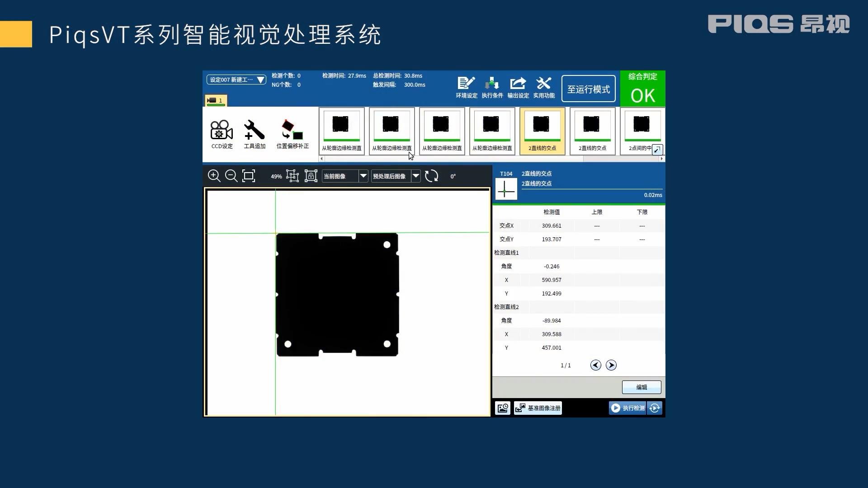Screen dimensions: 868x488
Task: Expand the tool strip with corner arrow icon
Action: [x=657, y=150]
